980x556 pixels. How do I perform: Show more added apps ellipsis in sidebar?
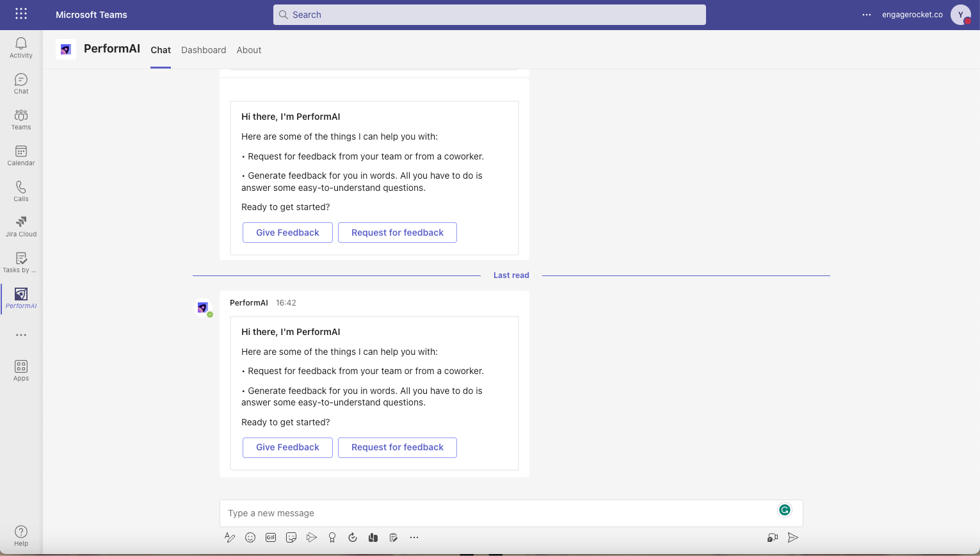tap(21, 335)
